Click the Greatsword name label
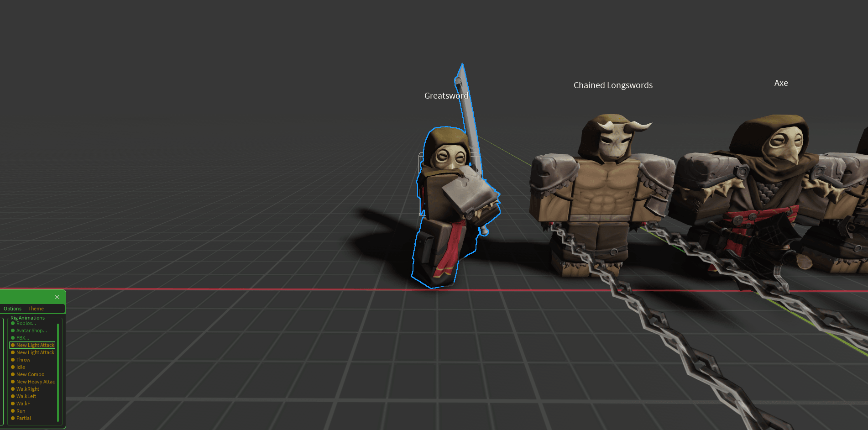The height and width of the screenshot is (430, 868). [x=446, y=96]
